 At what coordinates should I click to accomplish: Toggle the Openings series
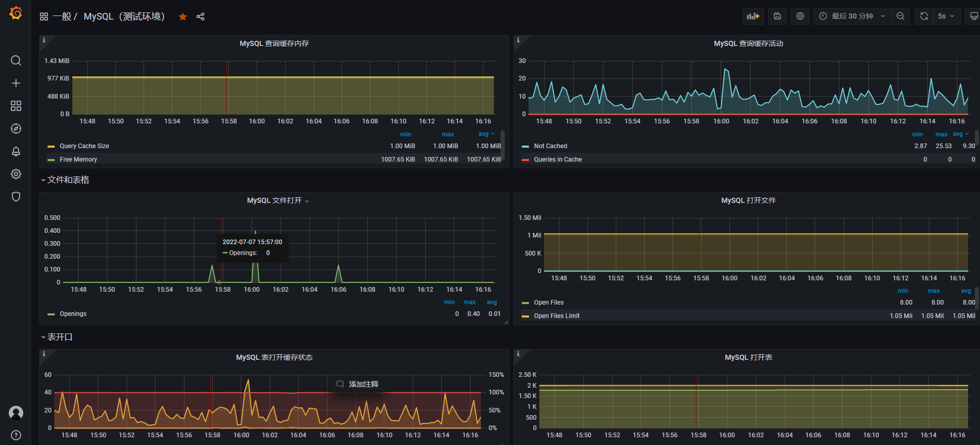73,314
